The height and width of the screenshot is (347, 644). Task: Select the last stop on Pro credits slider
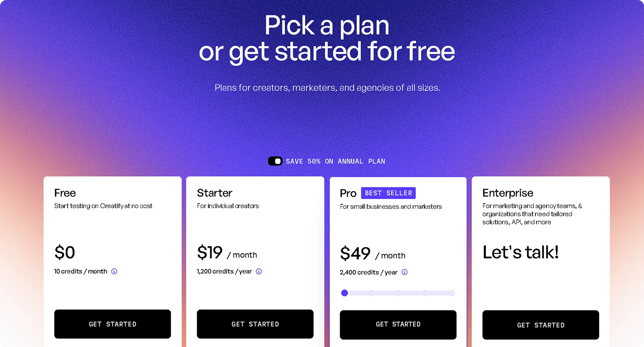pos(452,293)
